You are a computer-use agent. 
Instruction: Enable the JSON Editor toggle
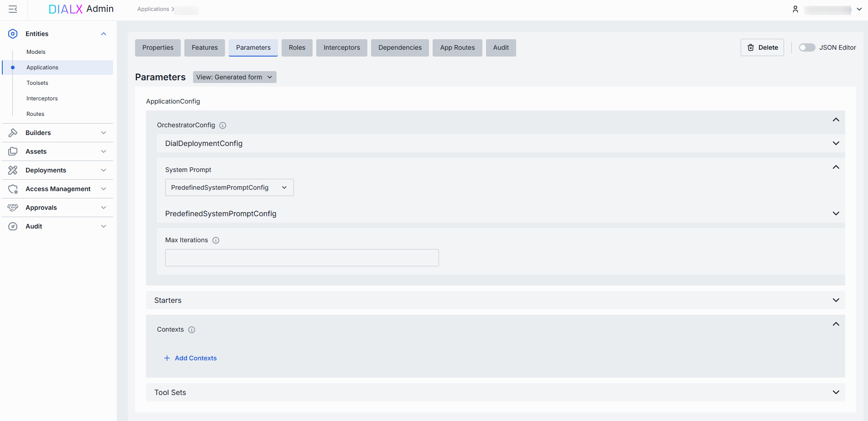pos(807,47)
